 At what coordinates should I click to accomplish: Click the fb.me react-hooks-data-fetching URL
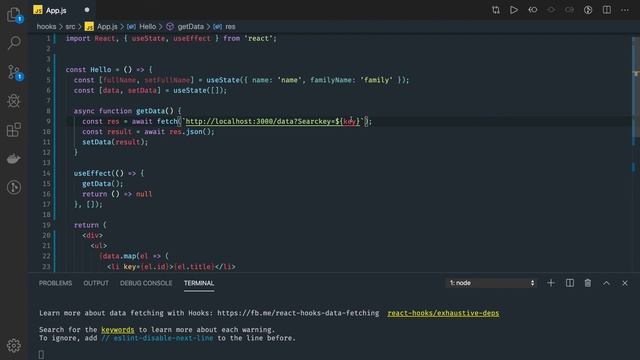pyautogui.click(x=298, y=313)
